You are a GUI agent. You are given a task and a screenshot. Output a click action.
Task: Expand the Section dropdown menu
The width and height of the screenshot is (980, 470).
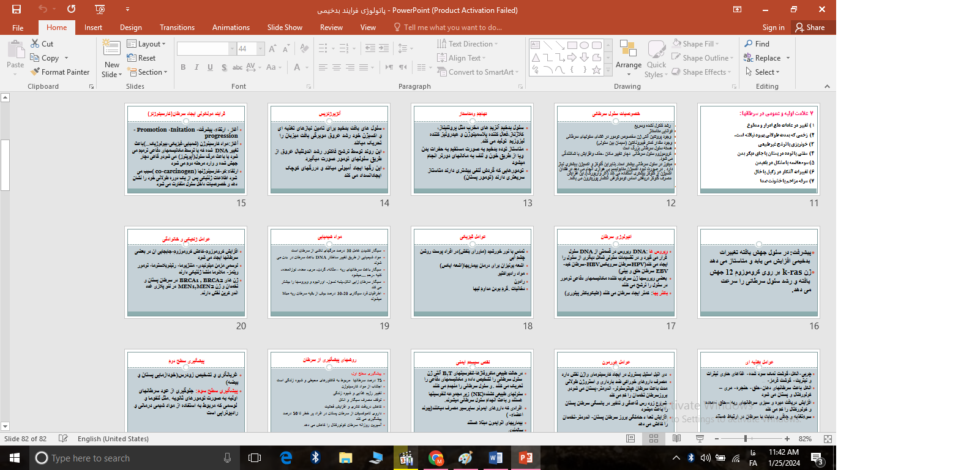pyautogui.click(x=147, y=72)
